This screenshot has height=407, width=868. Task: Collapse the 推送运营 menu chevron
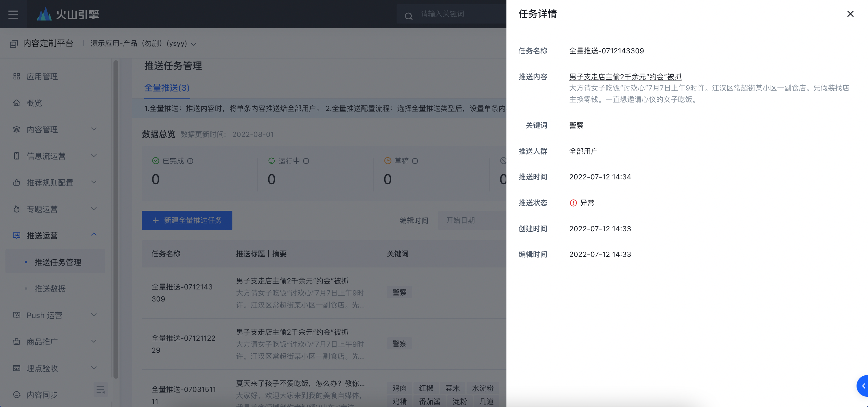click(x=94, y=234)
